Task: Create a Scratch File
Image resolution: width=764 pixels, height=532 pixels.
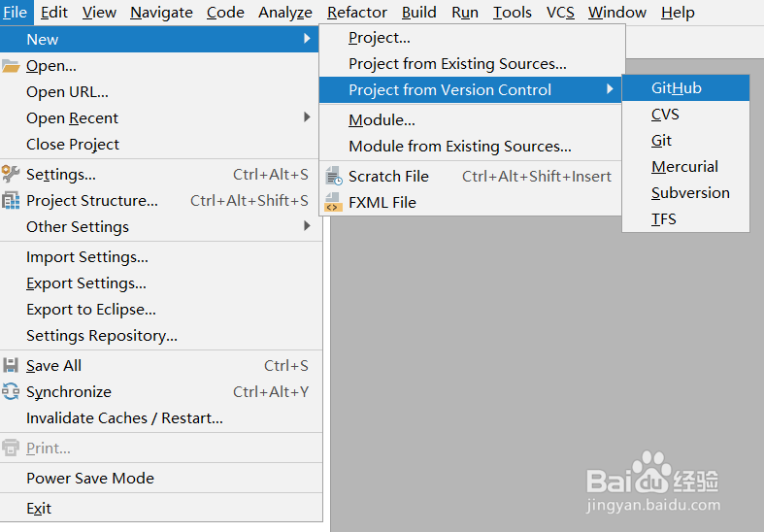Action: (470, 176)
